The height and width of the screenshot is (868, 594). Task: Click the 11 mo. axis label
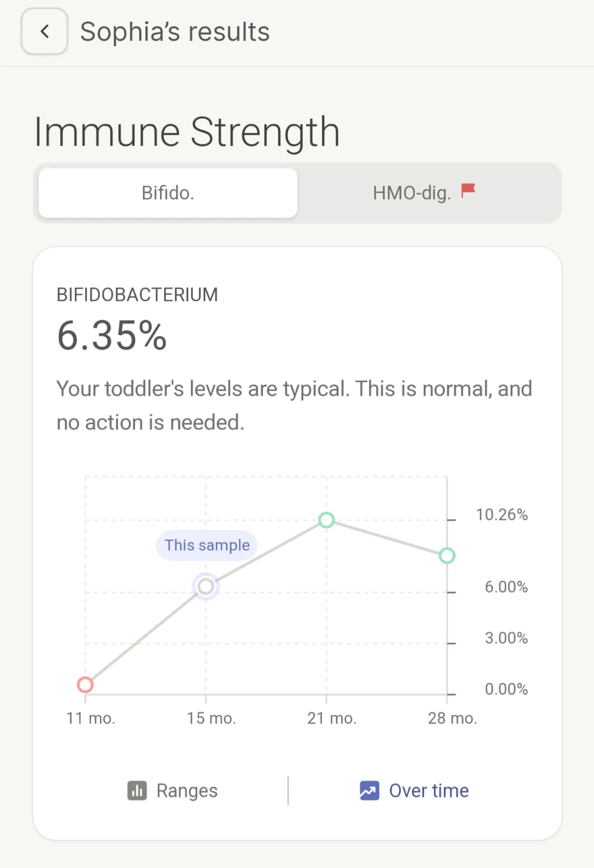pyautogui.click(x=90, y=718)
